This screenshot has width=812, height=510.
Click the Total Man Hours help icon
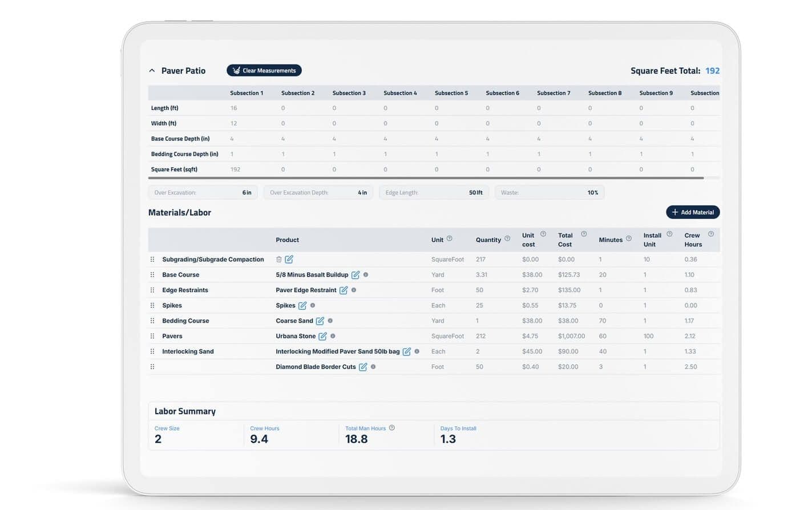tap(392, 428)
